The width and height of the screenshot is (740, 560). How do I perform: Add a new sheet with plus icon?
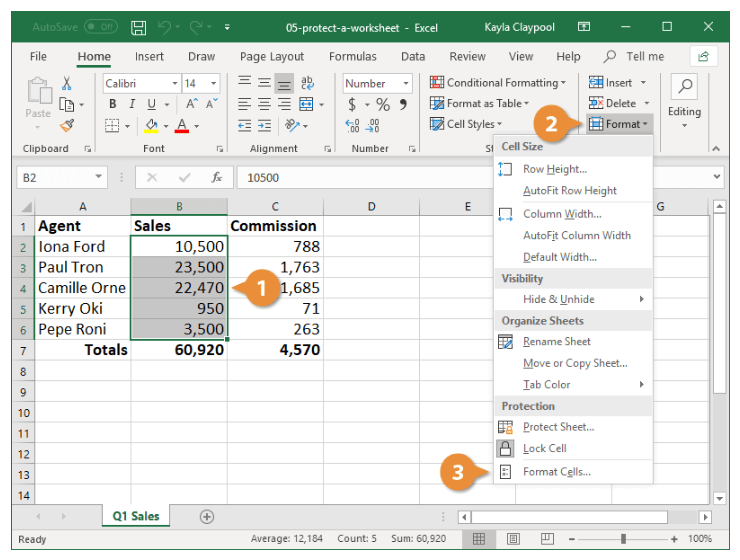click(207, 517)
